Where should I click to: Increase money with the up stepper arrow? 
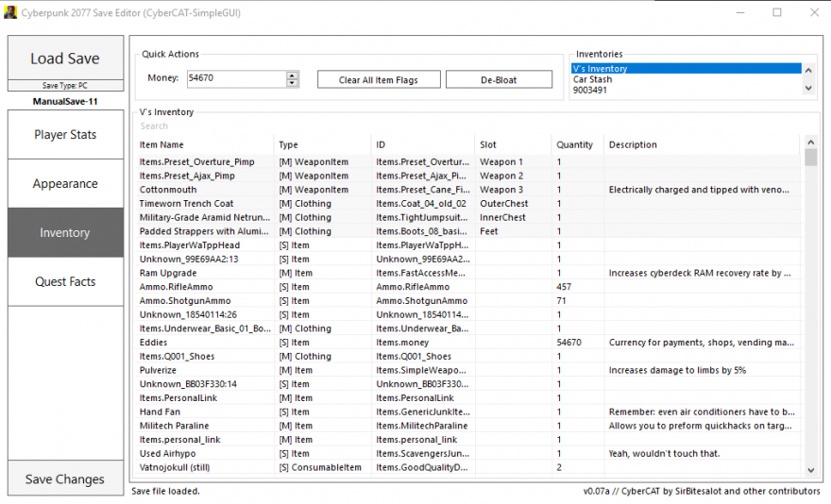coord(292,76)
